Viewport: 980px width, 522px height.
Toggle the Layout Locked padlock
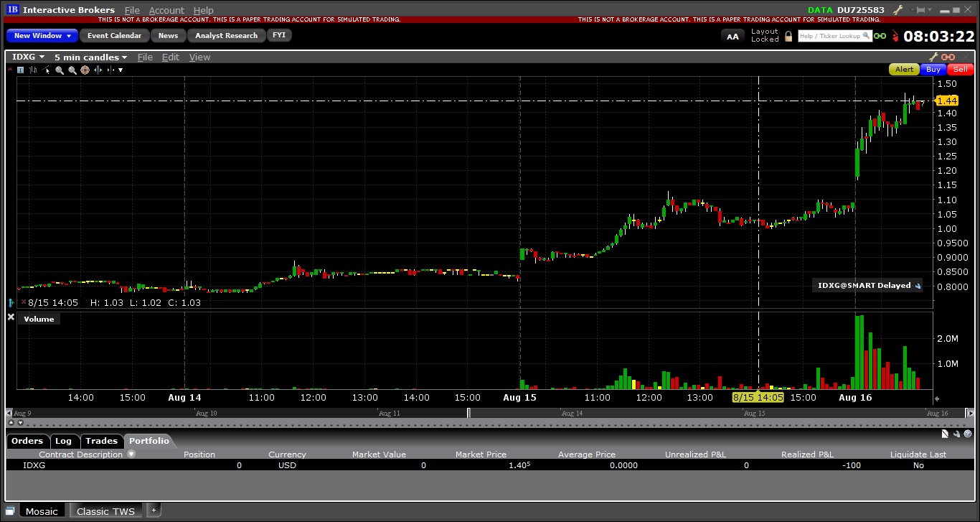click(788, 36)
